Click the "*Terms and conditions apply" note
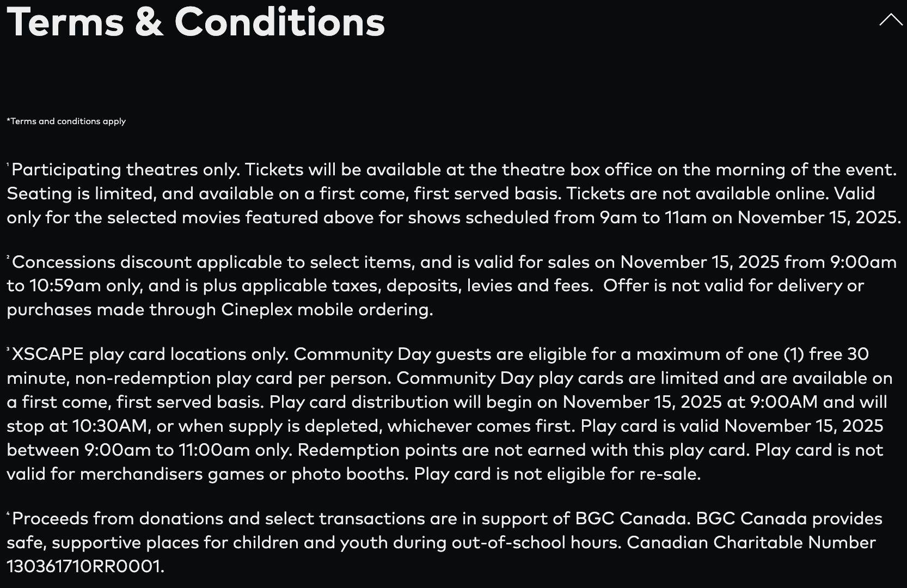 66,121
